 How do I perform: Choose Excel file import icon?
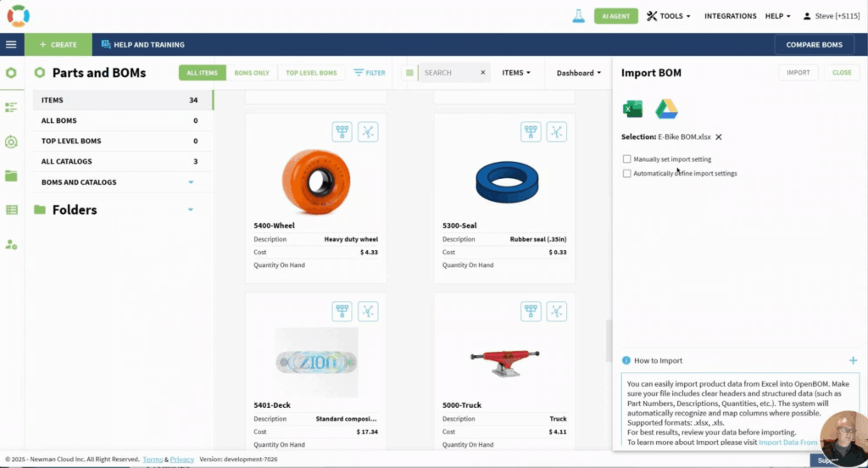click(632, 109)
